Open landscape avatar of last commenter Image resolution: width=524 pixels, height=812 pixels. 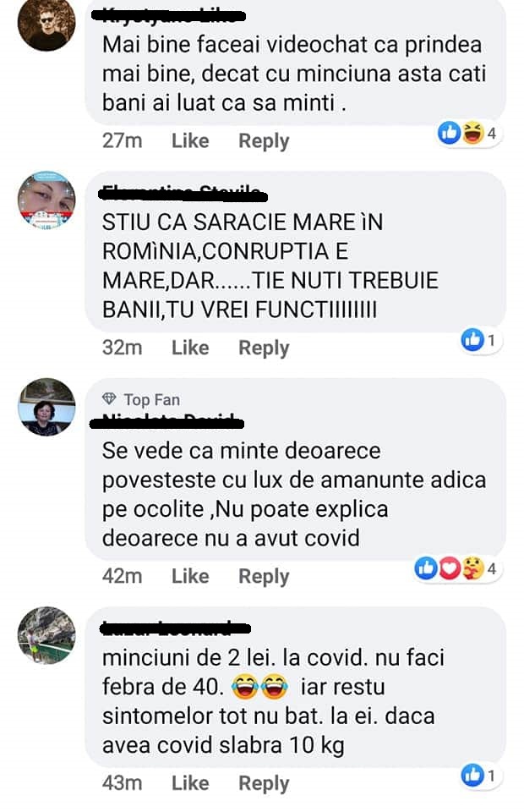point(46,635)
